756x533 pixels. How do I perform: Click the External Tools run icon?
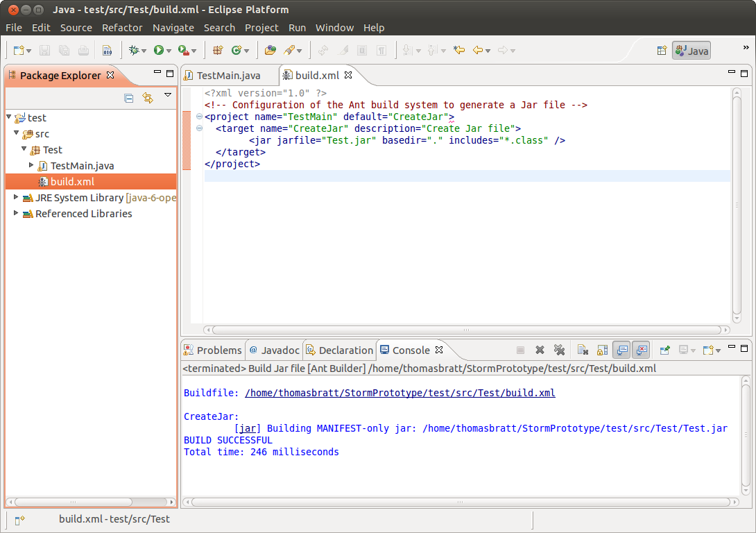tap(183, 50)
